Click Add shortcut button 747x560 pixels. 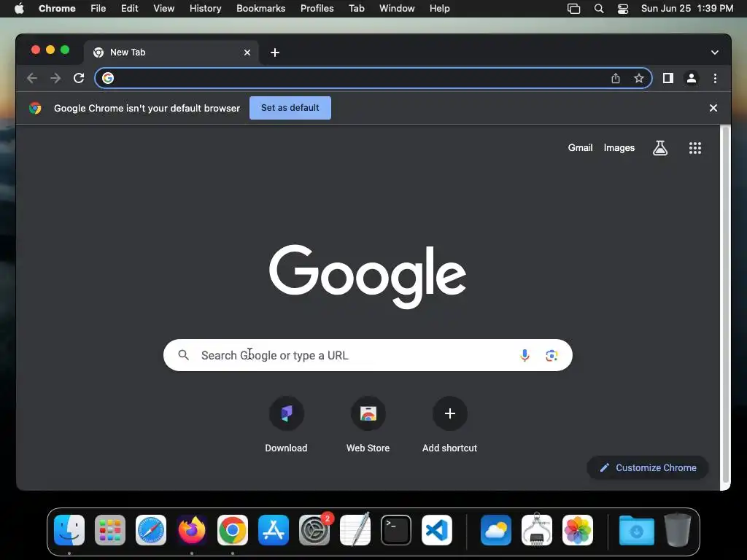(449, 424)
